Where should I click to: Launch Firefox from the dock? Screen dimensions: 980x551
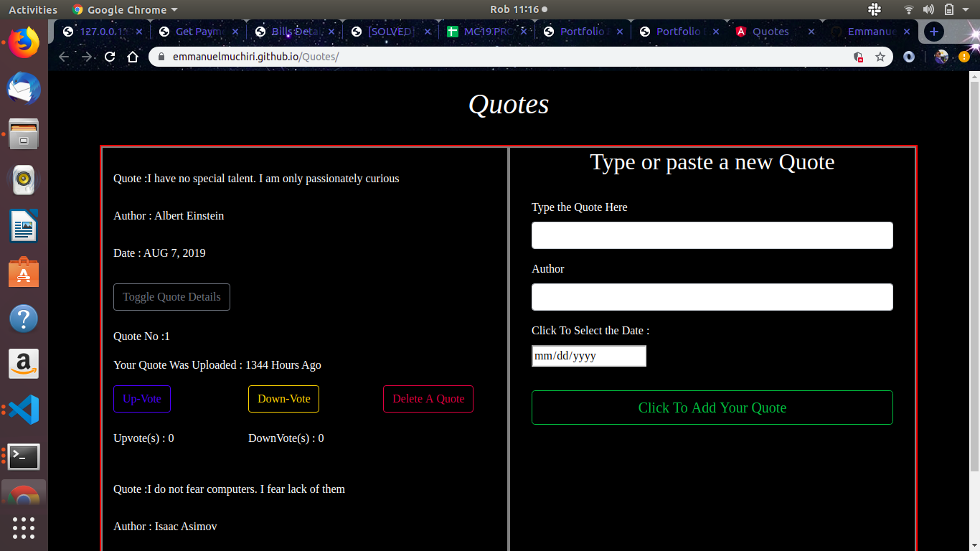click(x=24, y=42)
